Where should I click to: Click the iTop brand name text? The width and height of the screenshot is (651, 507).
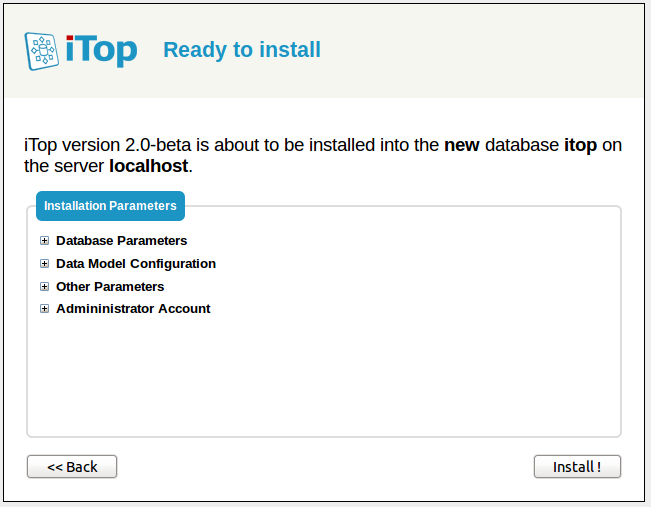(x=101, y=50)
